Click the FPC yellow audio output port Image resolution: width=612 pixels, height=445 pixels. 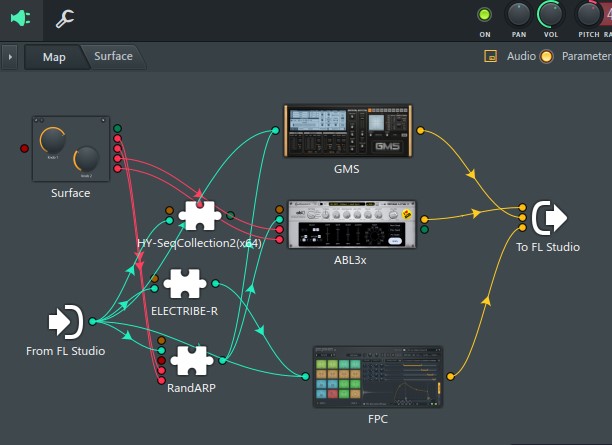pyautogui.click(x=450, y=376)
